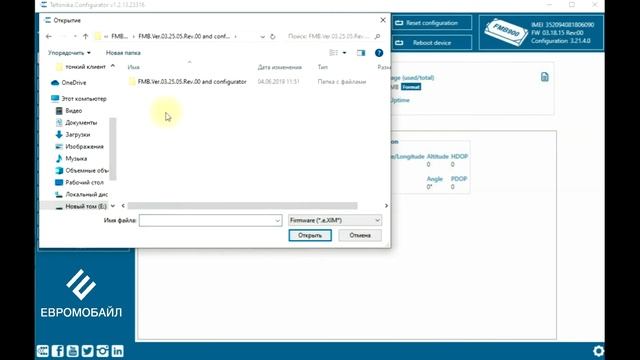Click the search magnifier icon
Screen dimensions: 640x360
click(377, 36)
